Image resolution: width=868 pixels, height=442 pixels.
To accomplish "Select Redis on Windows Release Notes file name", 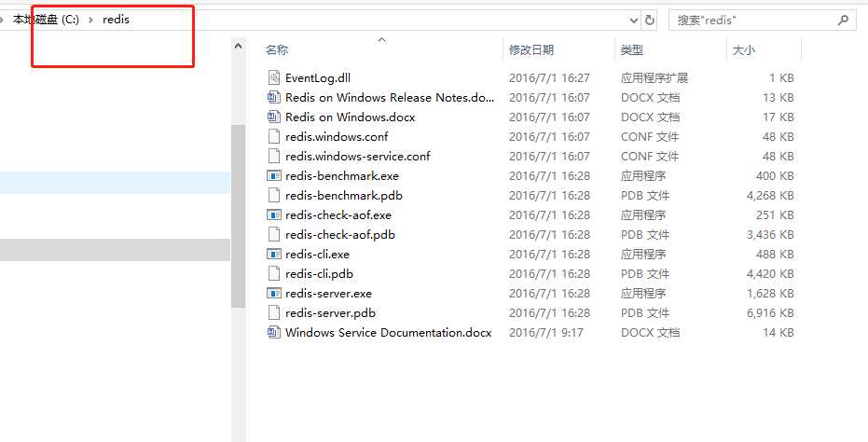I will point(390,98).
